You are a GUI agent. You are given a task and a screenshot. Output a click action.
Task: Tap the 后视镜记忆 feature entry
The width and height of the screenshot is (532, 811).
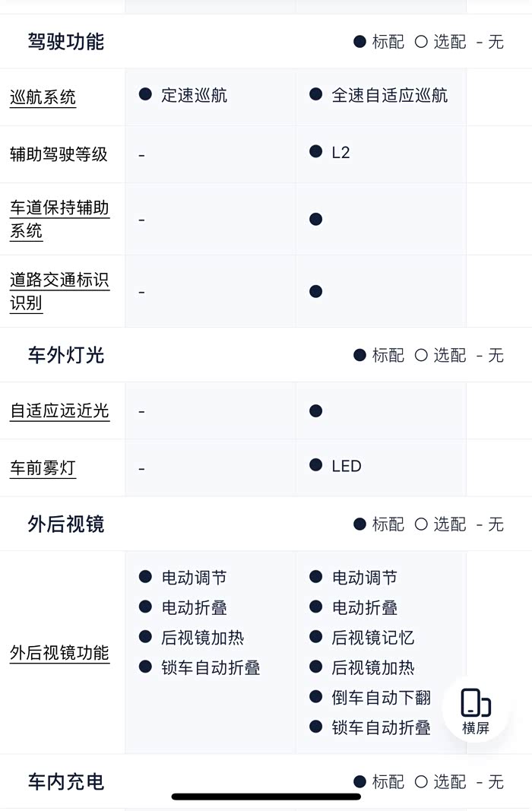tap(372, 638)
